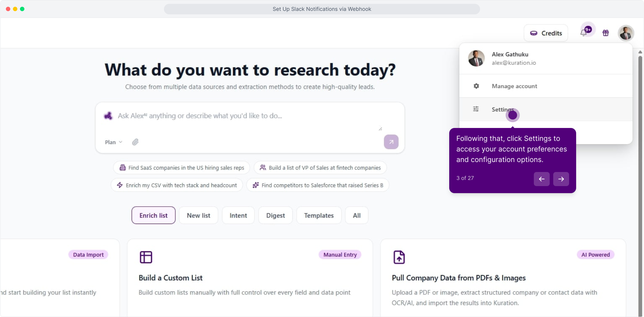This screenshot has height=317, width=644.
Task: Select 'Build a list of VP of Sales' suggestion
Action: click(320, 168)
